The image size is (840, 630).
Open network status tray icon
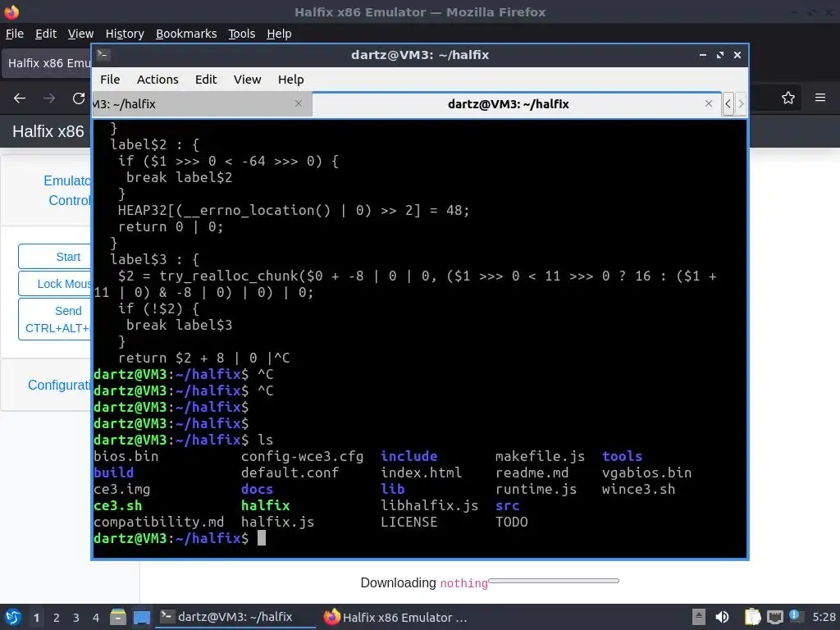tap(774, 617)
